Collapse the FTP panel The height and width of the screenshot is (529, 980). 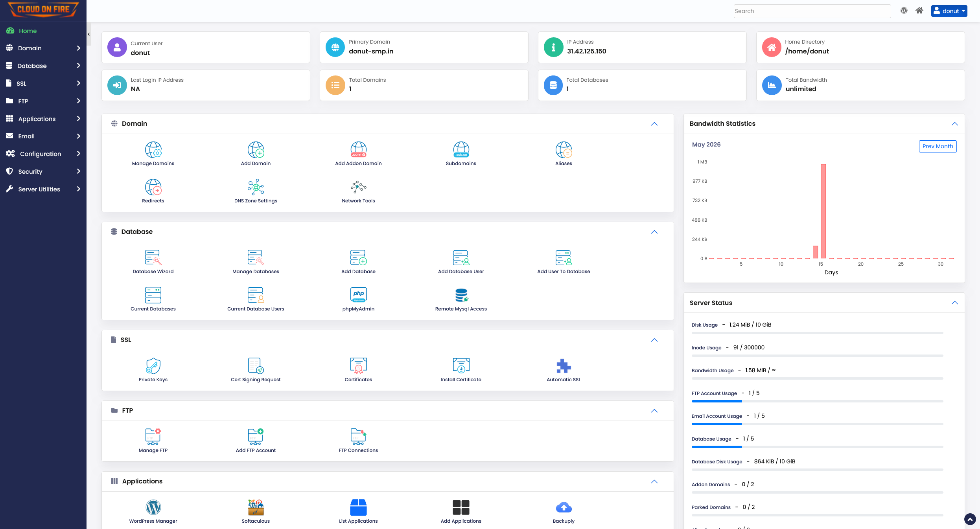654,411
